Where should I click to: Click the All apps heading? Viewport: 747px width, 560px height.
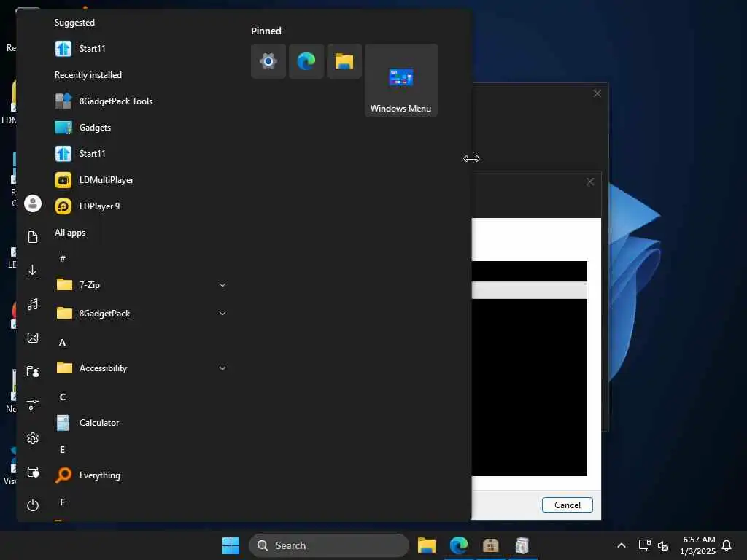tap(70, 233)
